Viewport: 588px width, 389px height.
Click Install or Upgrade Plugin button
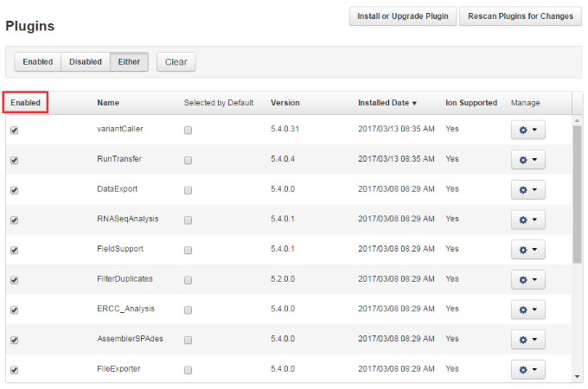402,16
